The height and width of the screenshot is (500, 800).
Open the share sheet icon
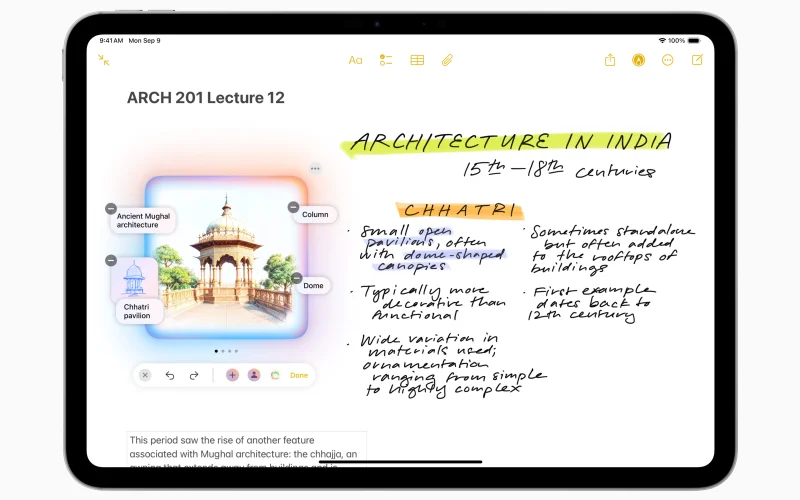click(x=610, y=60)
